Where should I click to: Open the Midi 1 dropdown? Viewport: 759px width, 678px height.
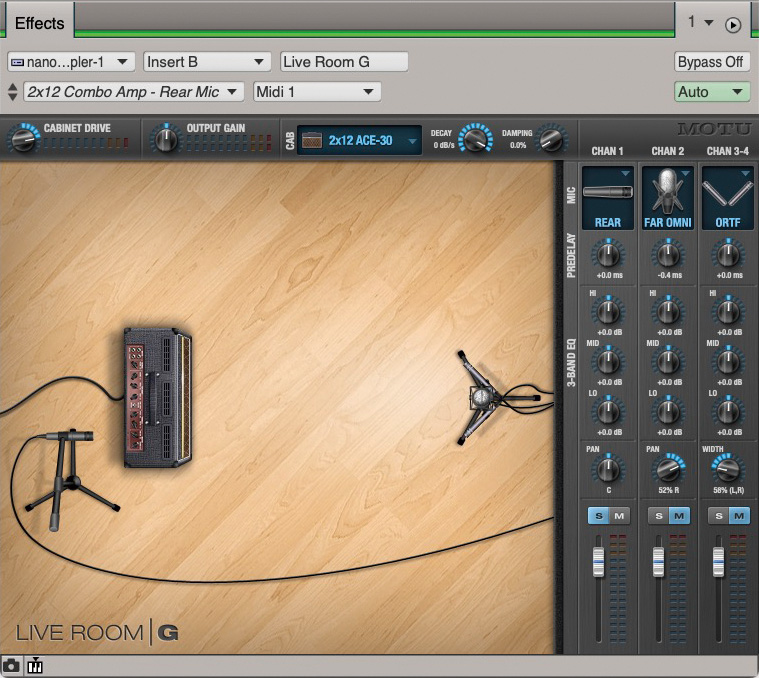pos(317,91)
